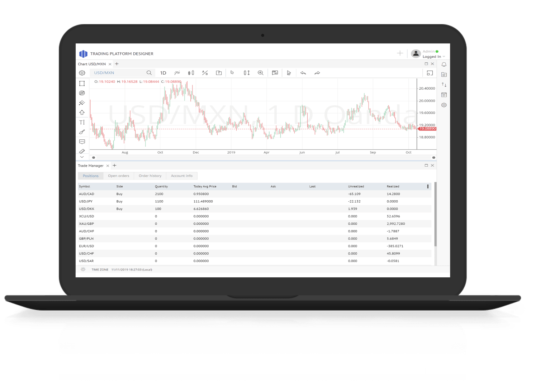550x392 pixels.
Task: Open notifications bell in right sidebar
Action: pos(444,64)
